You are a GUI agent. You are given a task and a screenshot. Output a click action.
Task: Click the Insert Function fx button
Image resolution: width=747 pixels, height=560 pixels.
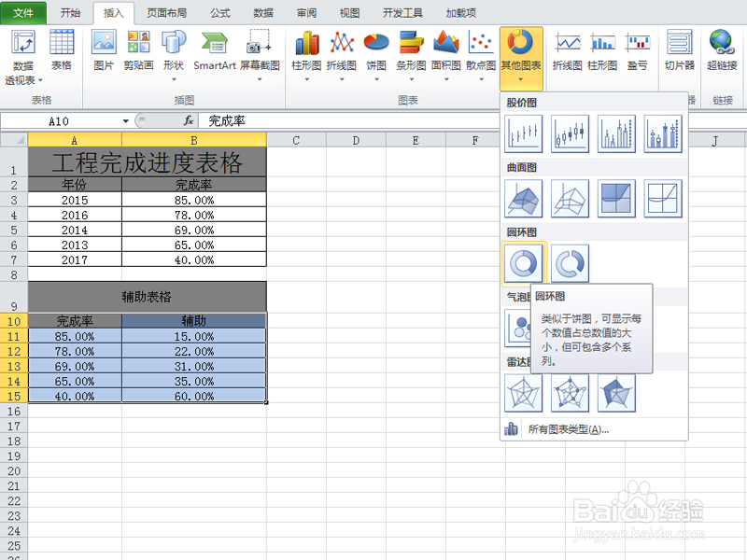pos(189,121)
